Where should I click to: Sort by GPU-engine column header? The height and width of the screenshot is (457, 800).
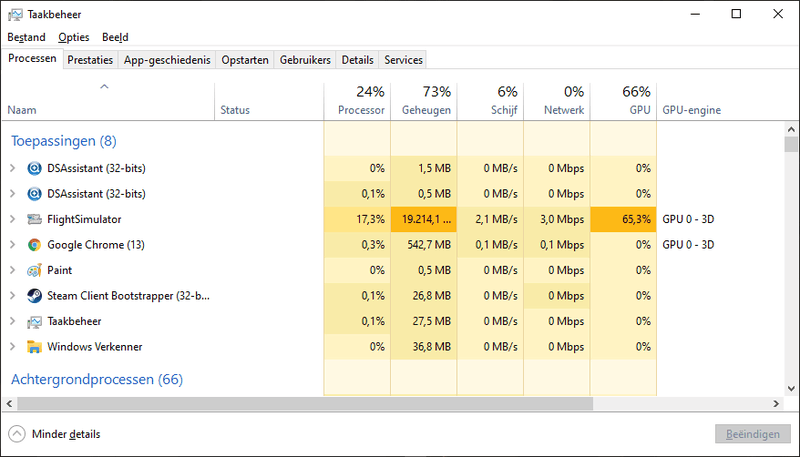click(691, 110)
